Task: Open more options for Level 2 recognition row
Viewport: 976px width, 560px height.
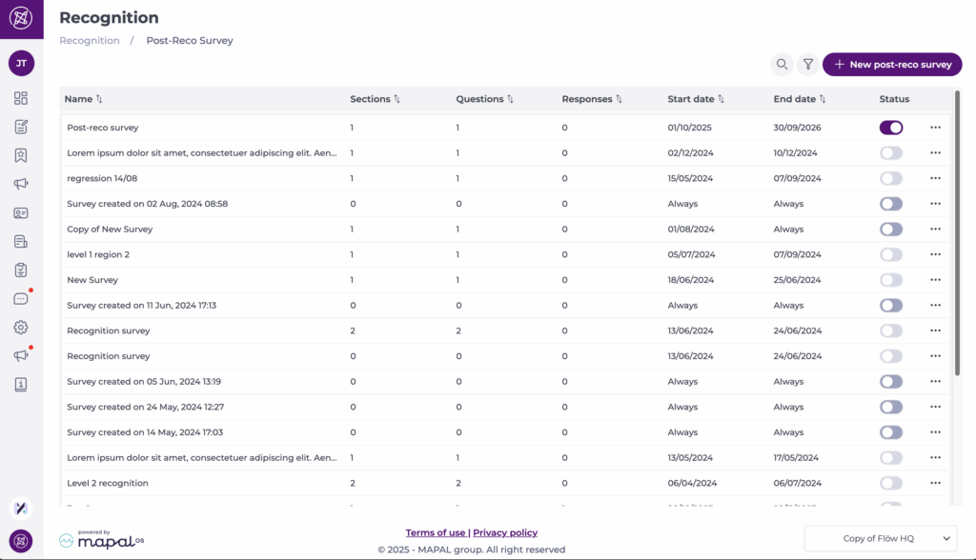Action: tap(935, 483)
